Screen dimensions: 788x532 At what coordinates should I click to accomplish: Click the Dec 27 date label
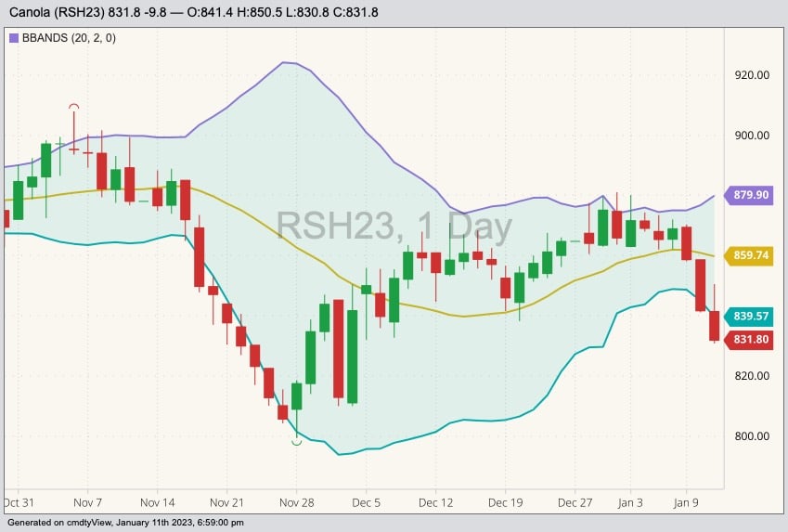[575, 502]
